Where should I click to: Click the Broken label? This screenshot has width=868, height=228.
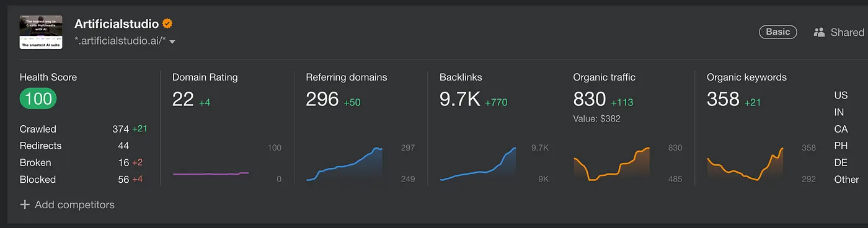(35, 162)
